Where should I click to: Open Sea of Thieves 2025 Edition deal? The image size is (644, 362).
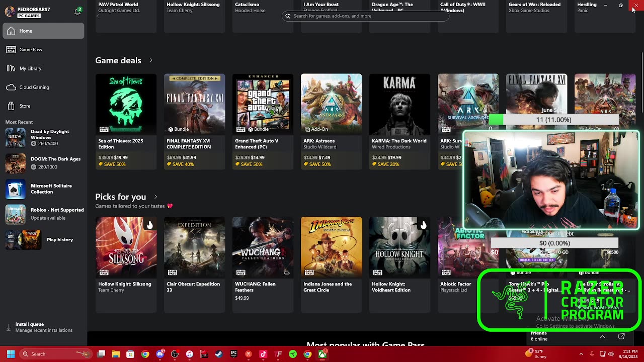pyautogui.click(x=126, y=121)
